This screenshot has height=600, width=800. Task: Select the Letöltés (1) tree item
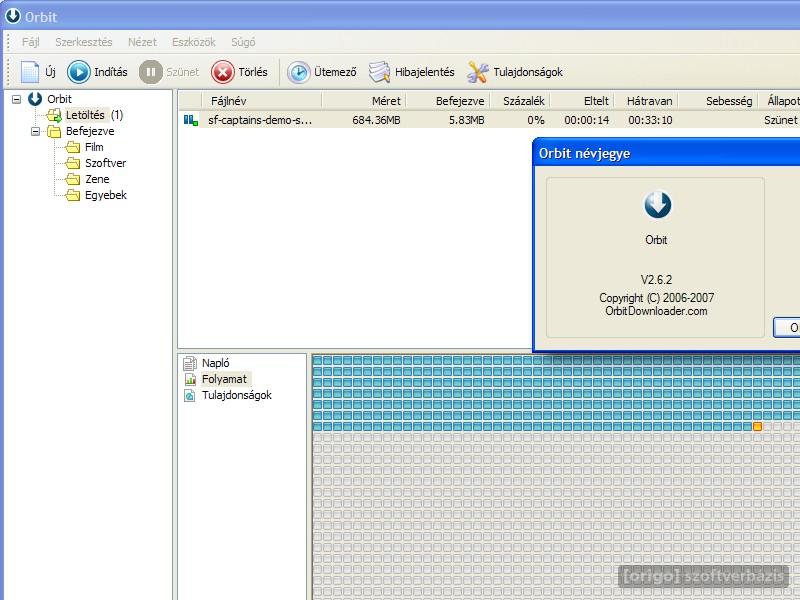94,115
